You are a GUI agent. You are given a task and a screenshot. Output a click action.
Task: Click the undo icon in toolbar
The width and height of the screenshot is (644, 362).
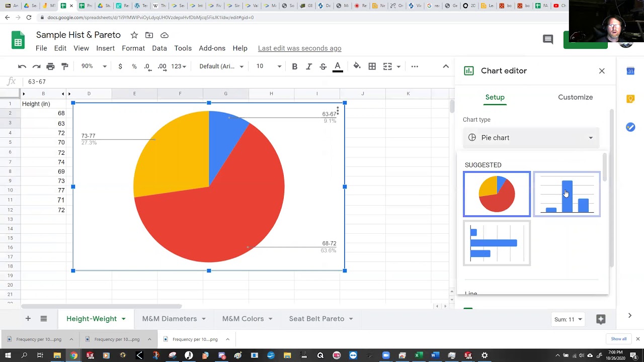pos(22,66)
